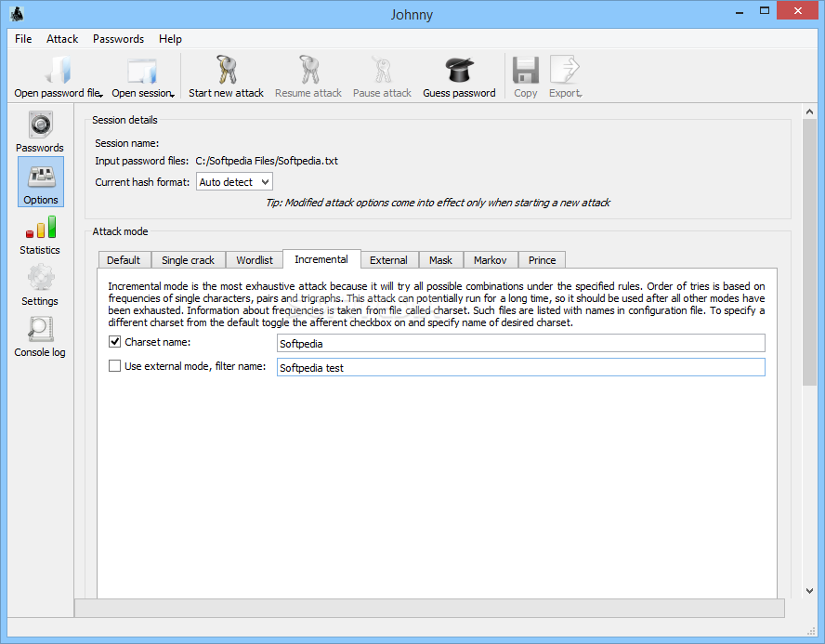Click the Guess password hat icon
This screenshot has width=825, height=644.
[x=459, y=70]
